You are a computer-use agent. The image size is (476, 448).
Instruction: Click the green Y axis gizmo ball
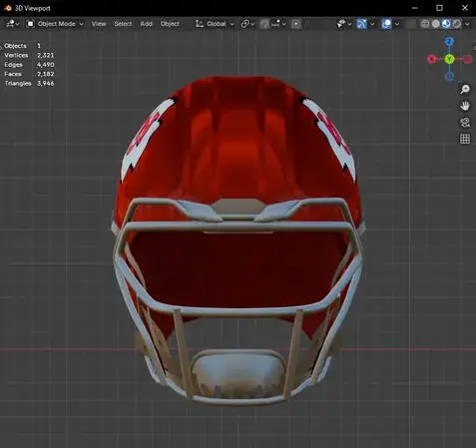449,59
